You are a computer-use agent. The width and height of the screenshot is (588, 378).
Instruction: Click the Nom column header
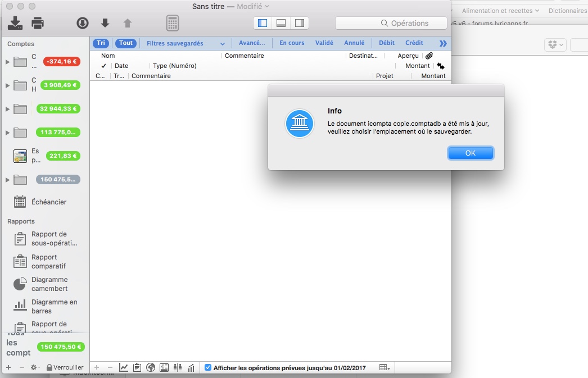pos(108,56)
